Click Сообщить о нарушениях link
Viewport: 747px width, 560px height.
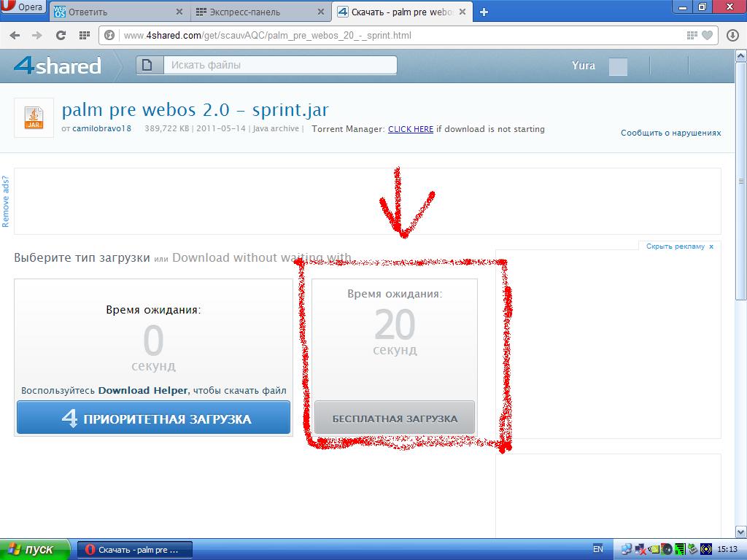[670, 133]
